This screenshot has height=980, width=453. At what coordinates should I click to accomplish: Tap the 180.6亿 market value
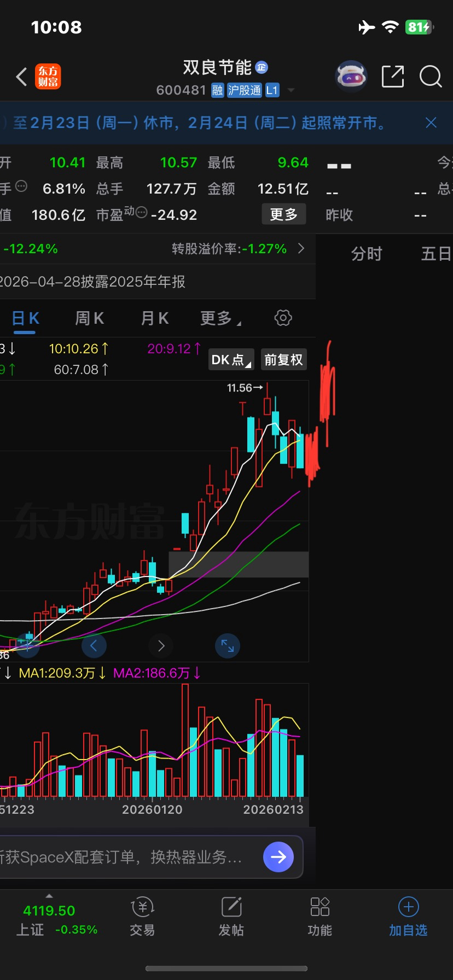pos(59,215)
